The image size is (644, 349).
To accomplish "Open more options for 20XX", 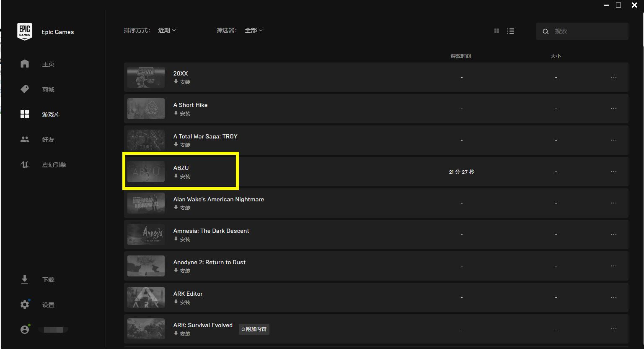I will tap(613, 77).
